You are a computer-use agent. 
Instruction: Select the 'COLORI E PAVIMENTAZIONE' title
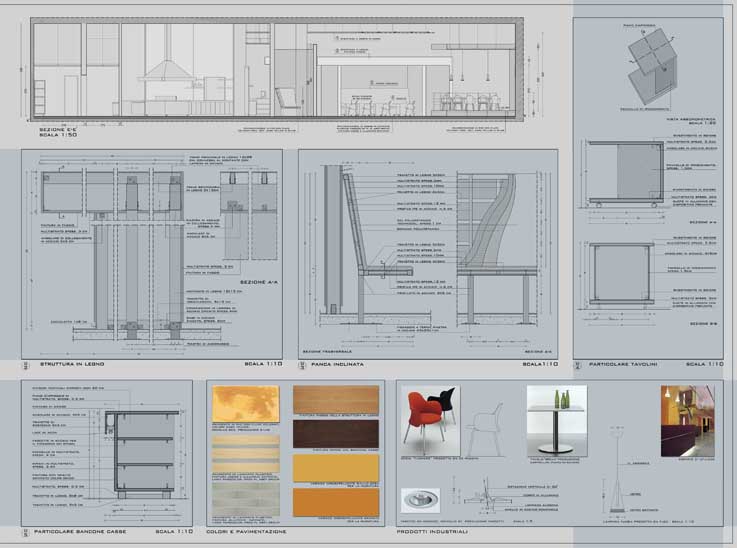246,532
